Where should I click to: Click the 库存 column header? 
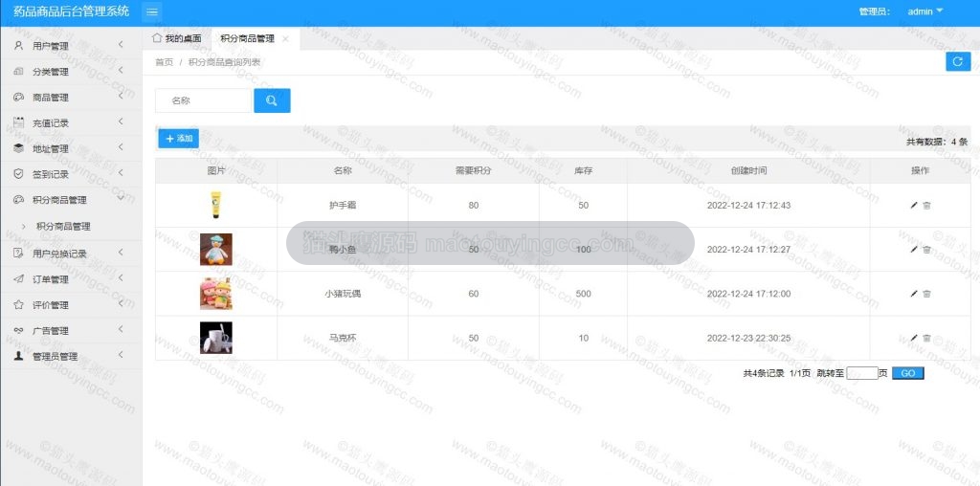(583, 170)
